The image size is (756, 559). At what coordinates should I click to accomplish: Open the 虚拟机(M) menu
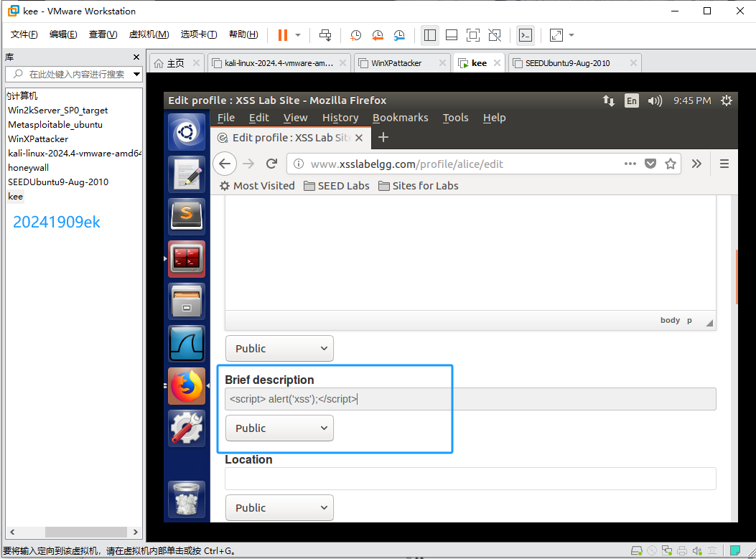(x=149, y=34)
